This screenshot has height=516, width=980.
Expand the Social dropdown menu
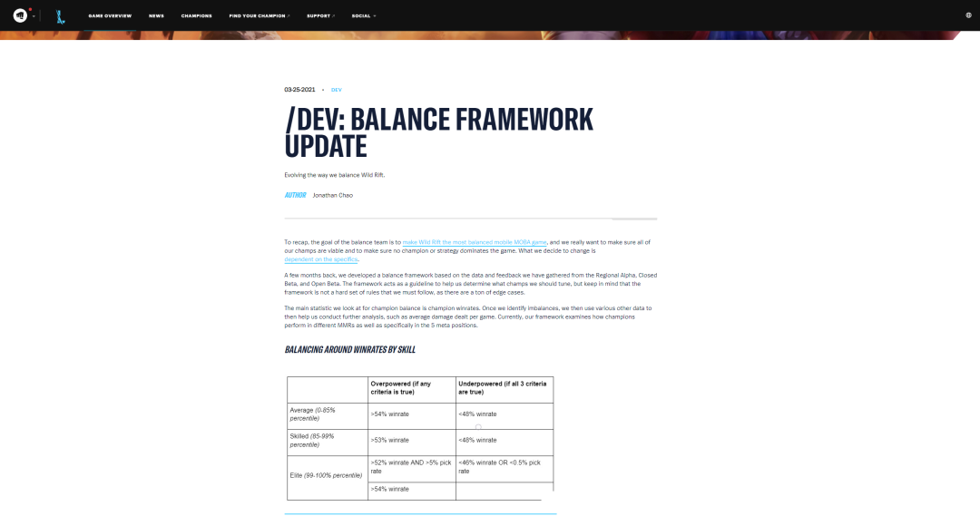coord(363,15)
